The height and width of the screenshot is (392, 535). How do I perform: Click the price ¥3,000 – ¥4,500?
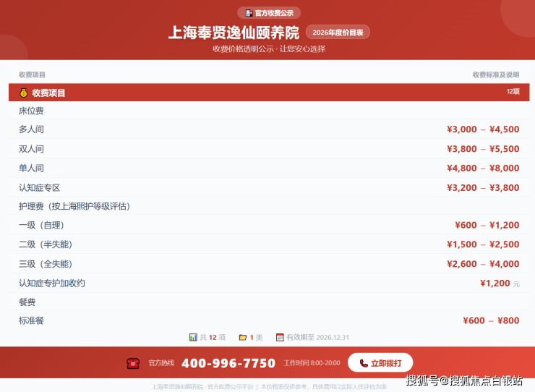pyautogui.click(x=483, y=129)
